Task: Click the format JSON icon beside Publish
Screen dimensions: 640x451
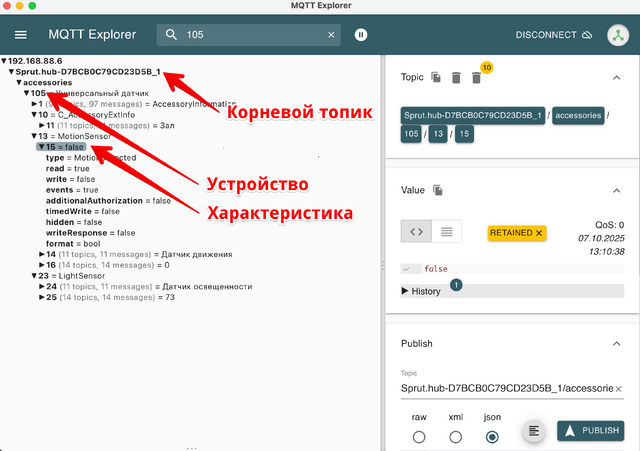Action: (x=535, y=430)
